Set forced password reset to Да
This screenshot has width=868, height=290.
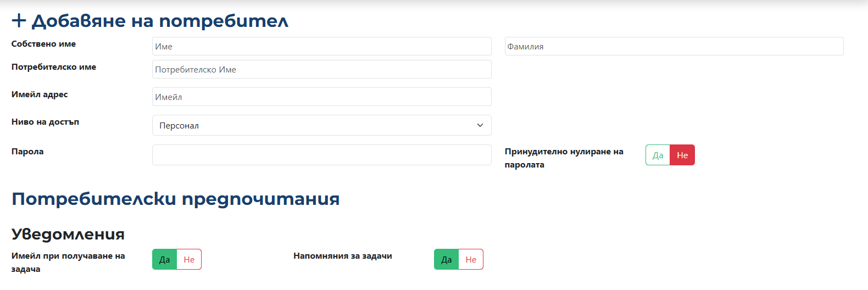coord(658,155)
